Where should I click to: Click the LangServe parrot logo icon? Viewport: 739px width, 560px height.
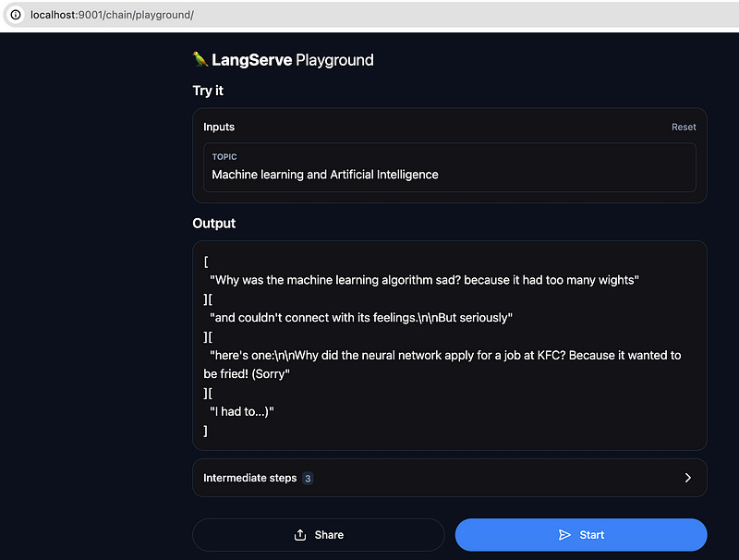tap(200, 59)
